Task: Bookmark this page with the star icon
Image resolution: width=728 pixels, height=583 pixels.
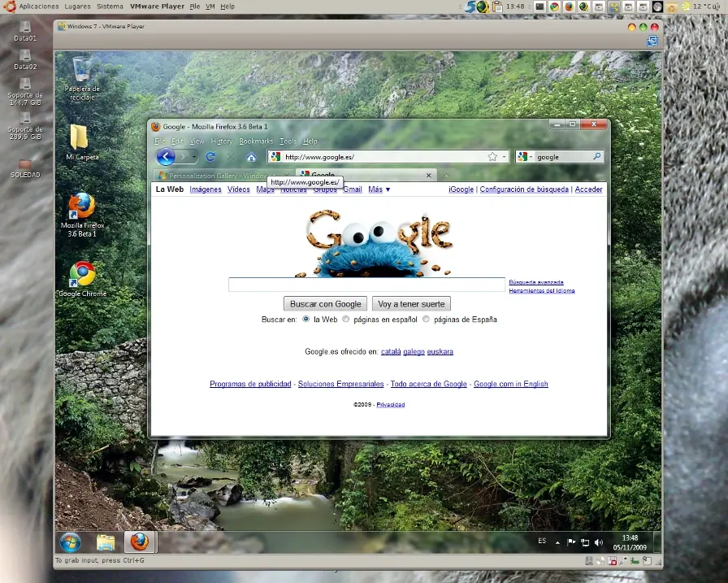Action: [x=492, y=157]
